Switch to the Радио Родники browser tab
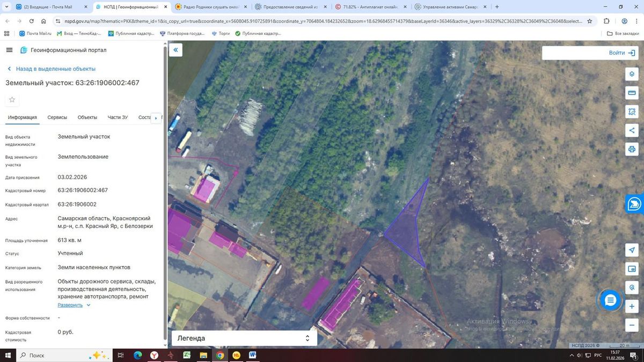Viewport: 644px width, 362px height. [211, 7]
